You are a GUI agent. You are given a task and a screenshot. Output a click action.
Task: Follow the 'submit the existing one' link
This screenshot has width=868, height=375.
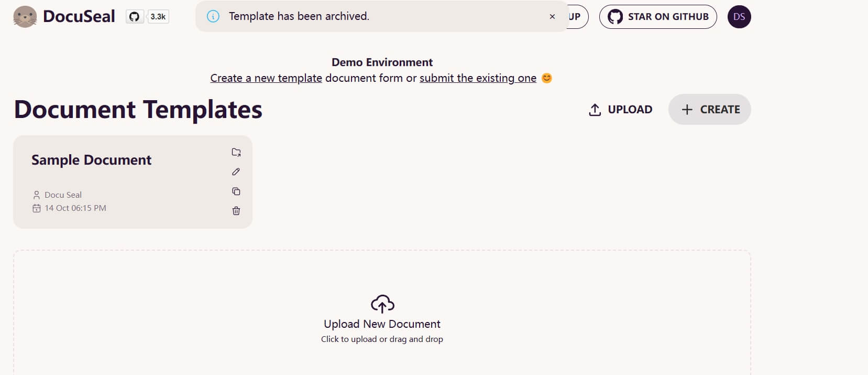[x=478, y=78]
